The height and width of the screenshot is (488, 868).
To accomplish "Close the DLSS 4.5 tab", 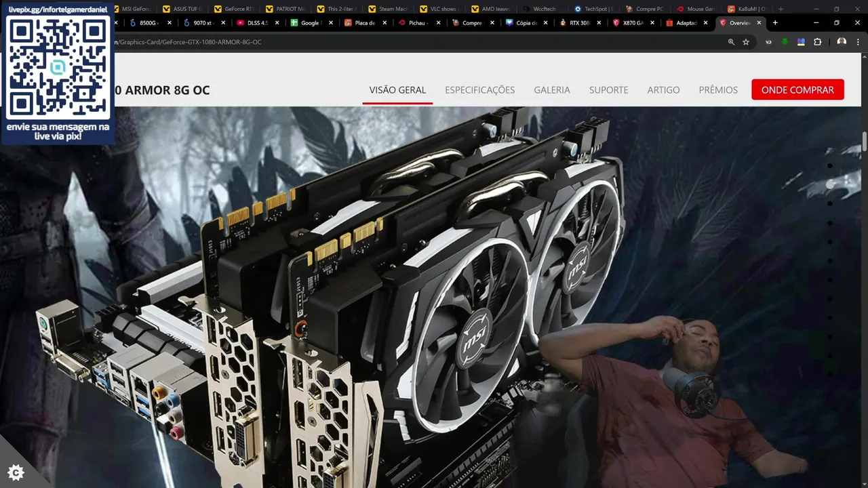I will (277, 22).
